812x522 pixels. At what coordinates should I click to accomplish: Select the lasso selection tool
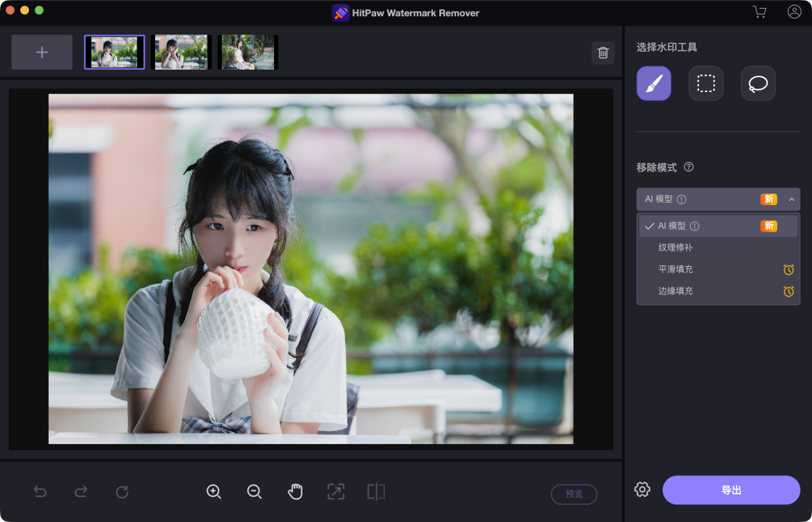coord(758,83)
